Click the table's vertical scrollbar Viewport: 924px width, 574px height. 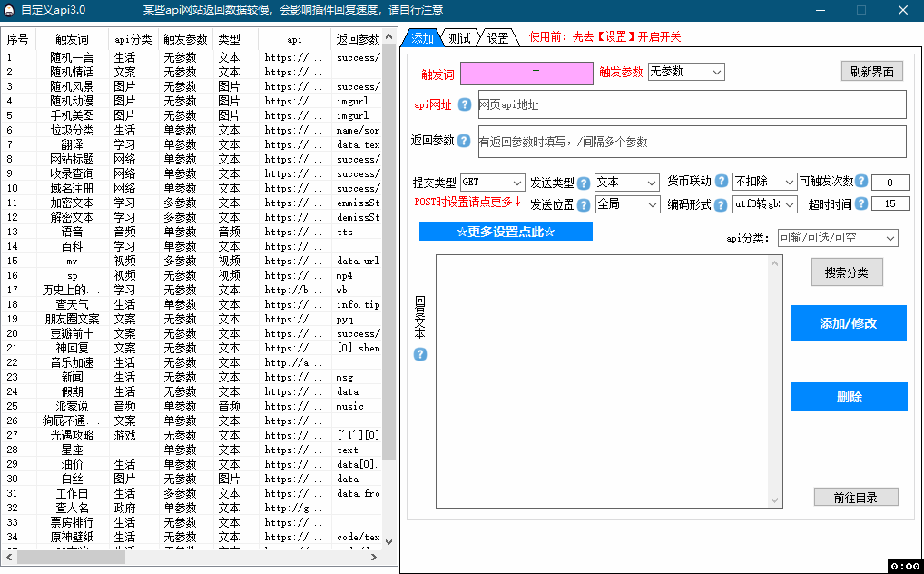(x=390, y=272)
